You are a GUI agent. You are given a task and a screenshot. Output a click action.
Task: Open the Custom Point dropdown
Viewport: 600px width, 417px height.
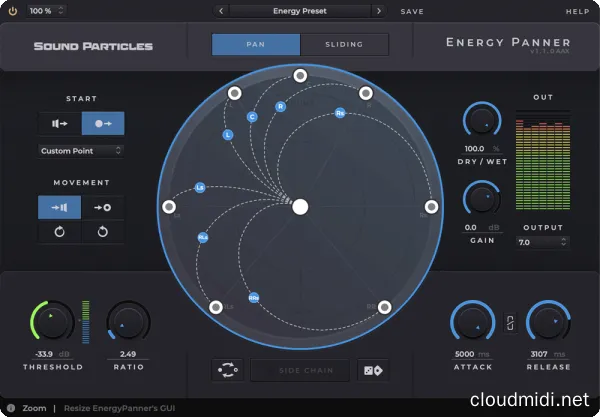point(81,151)
